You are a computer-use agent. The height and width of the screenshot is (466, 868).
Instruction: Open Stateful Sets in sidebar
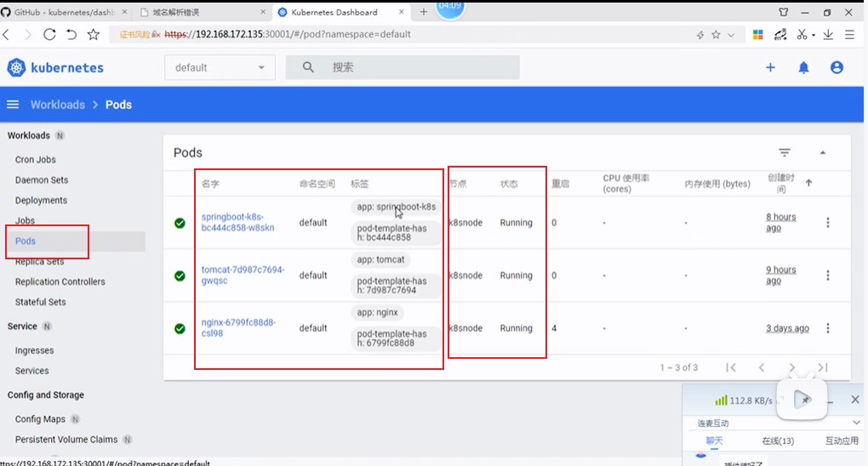[x=40, y=302]
